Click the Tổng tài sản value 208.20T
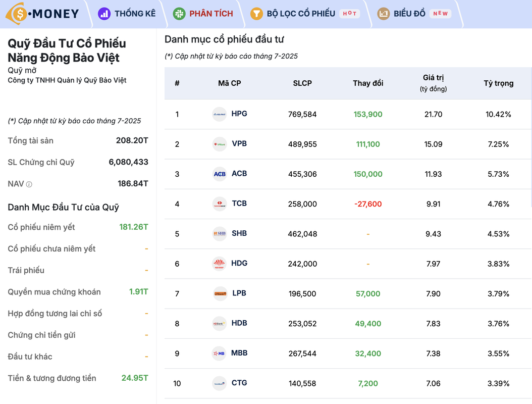 132,140
